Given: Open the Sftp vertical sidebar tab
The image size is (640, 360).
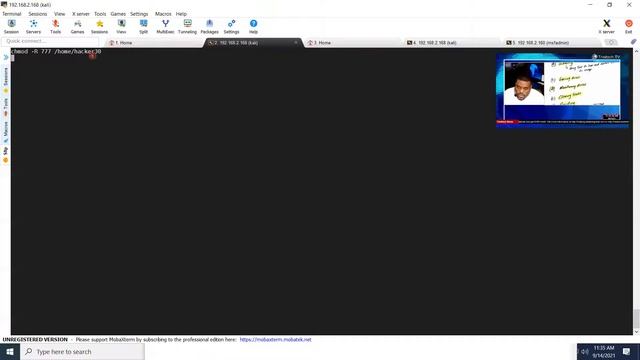Looking at the screenshot, I should tap(6, 155).
